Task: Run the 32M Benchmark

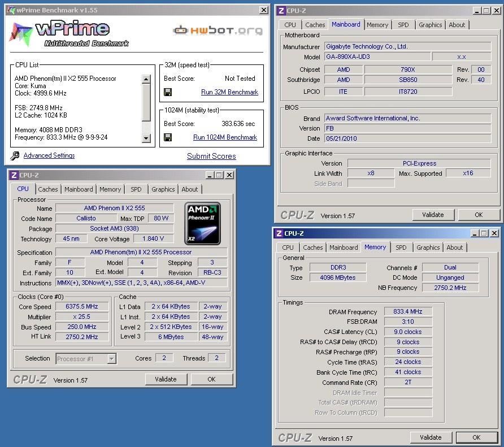Action: tap(229, 92)
